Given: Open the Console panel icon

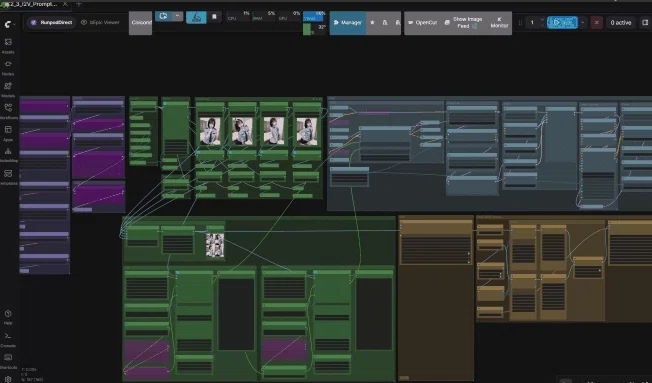Looking at the screenshot, I should click(x=8, y=339).
